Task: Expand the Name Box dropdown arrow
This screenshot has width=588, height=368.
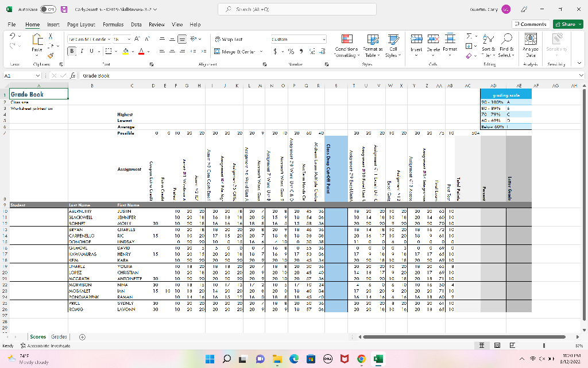Action: [x=38, y=75]
